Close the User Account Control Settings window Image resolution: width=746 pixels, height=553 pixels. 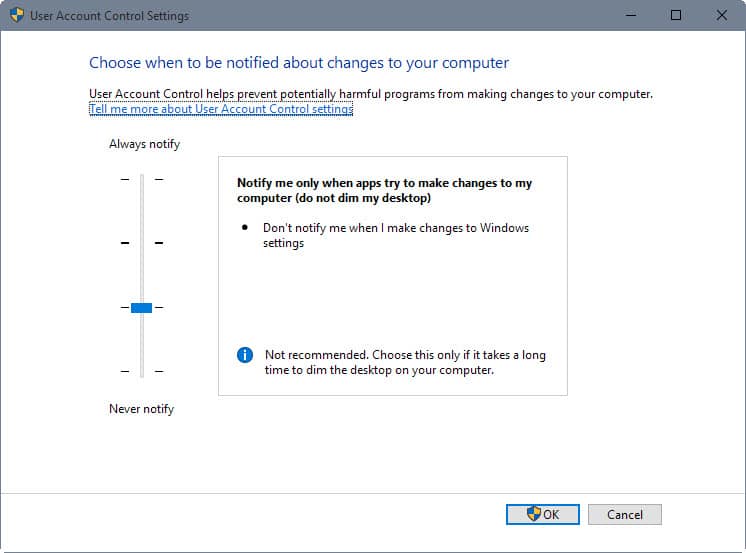[721, 15]
